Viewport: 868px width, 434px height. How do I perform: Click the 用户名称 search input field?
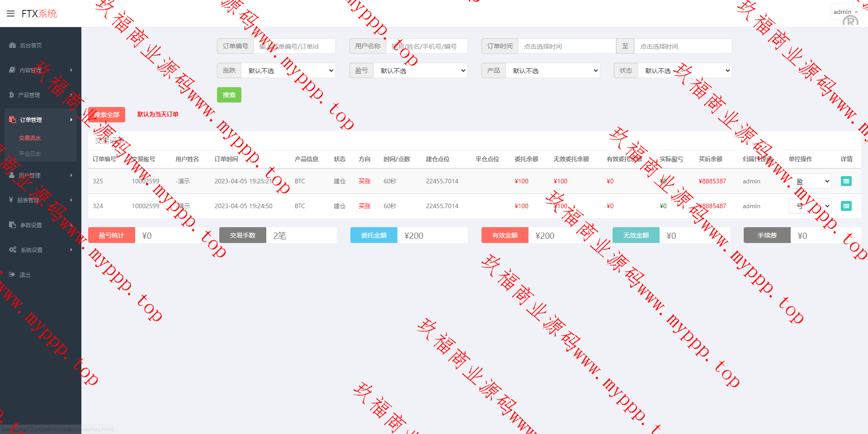426,46
